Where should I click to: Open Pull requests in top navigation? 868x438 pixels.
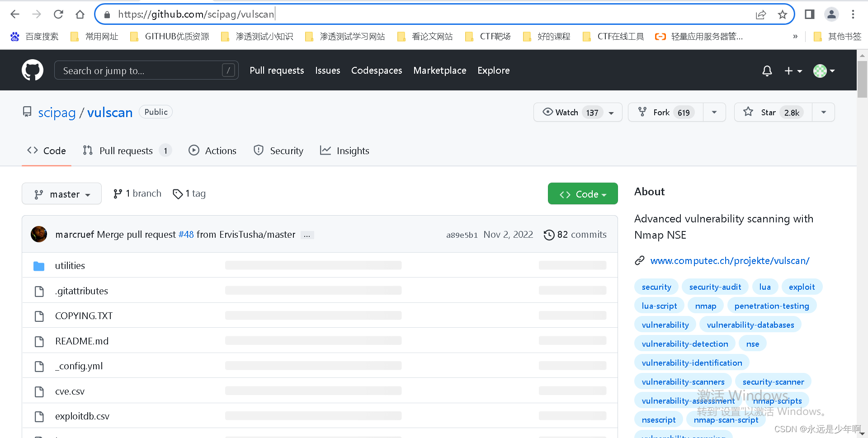277,71
